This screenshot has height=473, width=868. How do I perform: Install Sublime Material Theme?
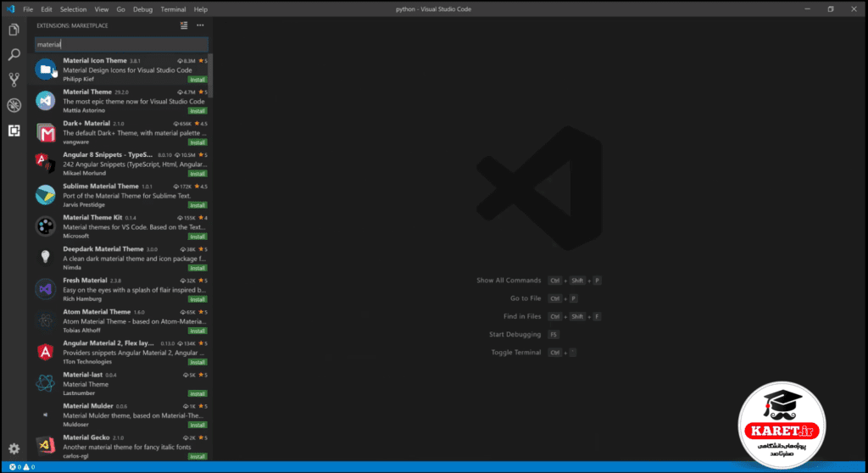click(198, 205)
